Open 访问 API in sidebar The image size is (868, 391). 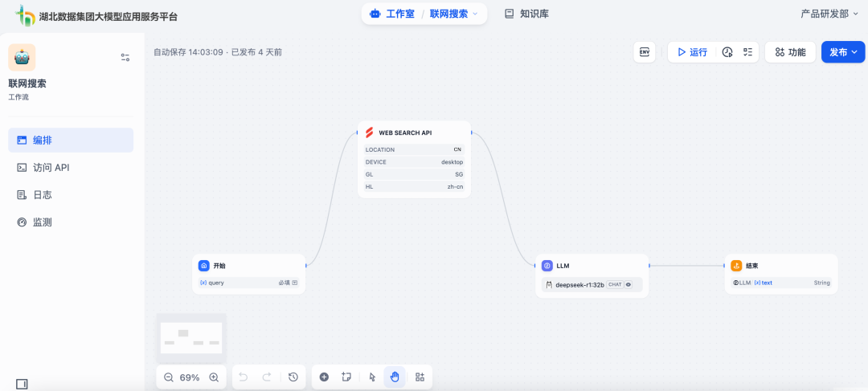point(51,168)
